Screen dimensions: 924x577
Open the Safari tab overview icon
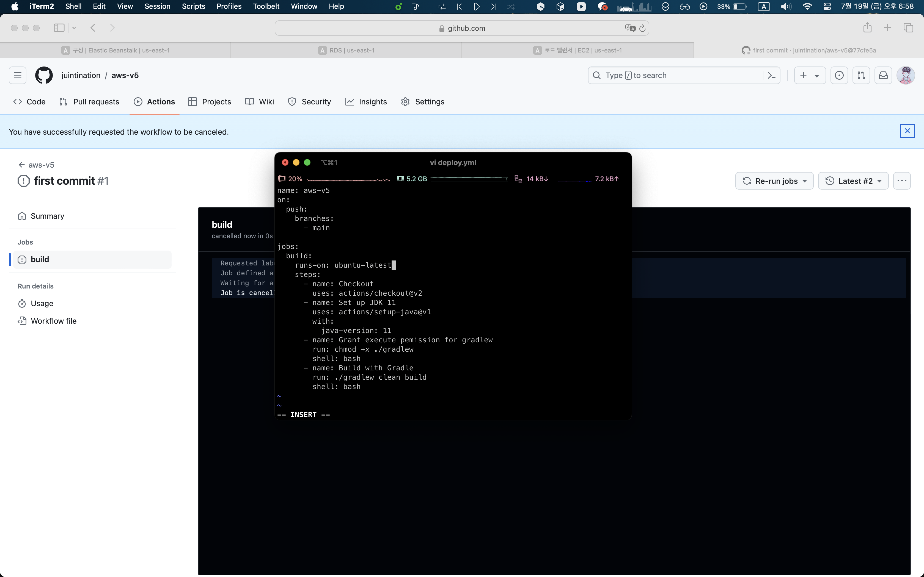(908, 28)
